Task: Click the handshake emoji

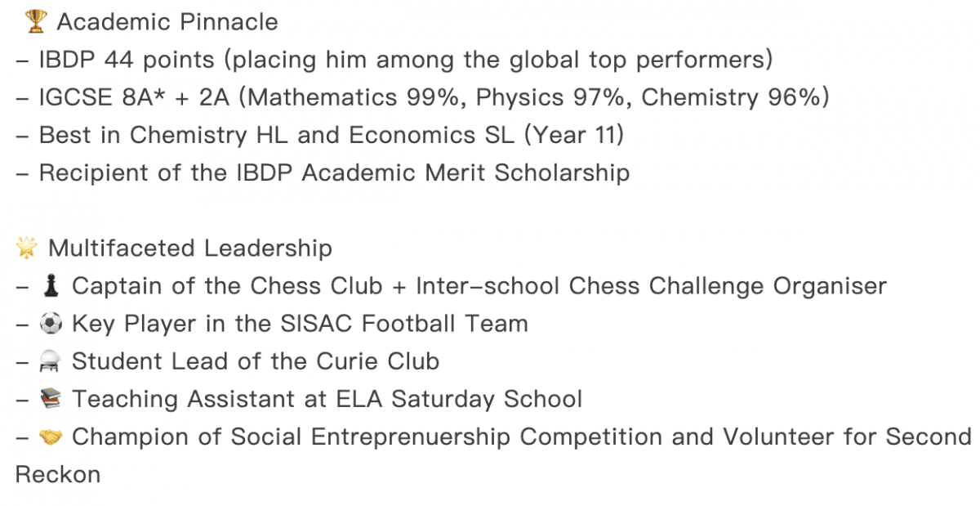Action: click(51, 437)
